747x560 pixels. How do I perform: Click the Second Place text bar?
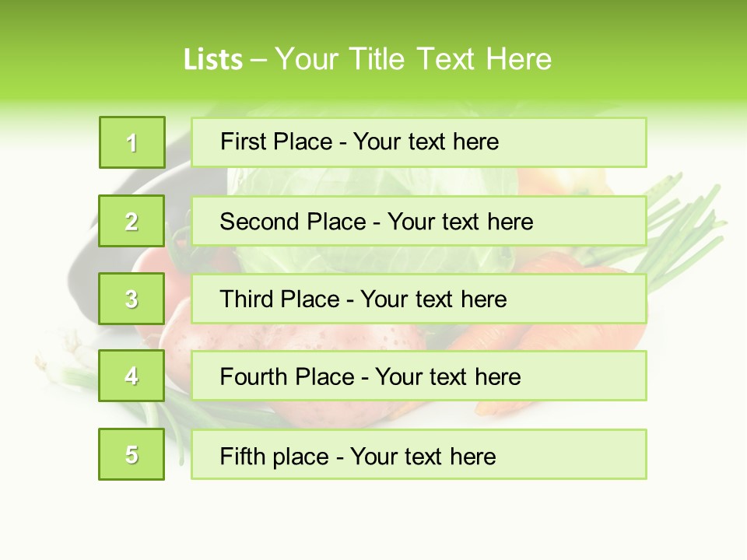pyautogui.click(x=419, y=221)
